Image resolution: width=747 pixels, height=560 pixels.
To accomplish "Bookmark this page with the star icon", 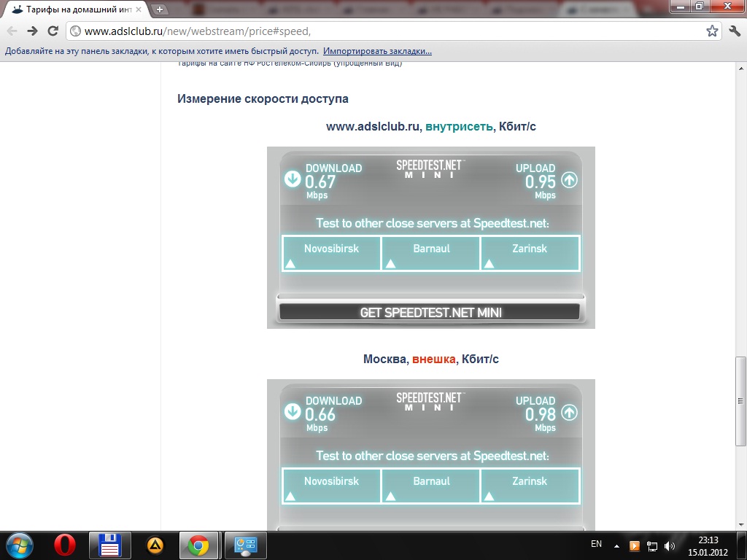I will pos(712,31).
